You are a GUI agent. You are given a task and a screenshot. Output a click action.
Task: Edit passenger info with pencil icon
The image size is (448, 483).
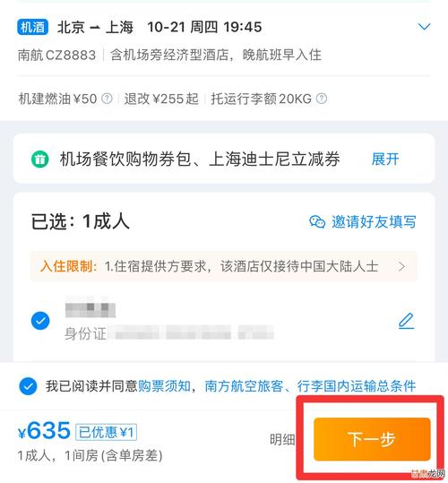click(x=407, y=321)
